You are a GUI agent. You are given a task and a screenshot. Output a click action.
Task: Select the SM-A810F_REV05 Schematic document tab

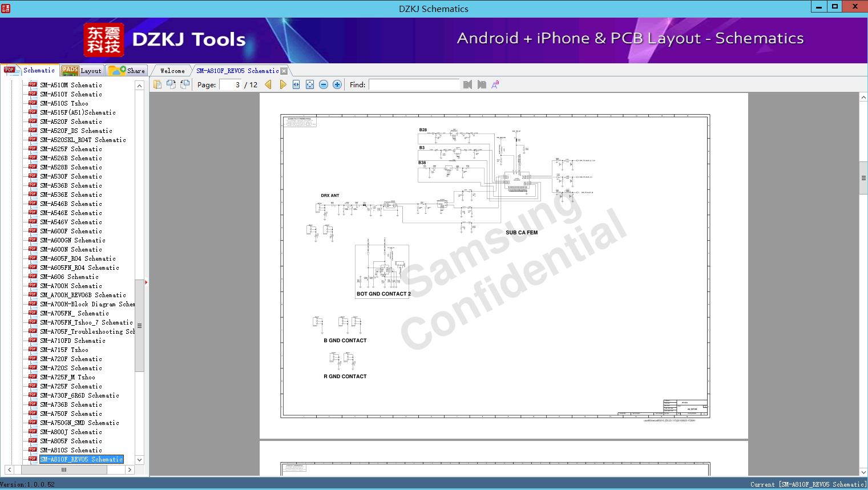point(237,71)
